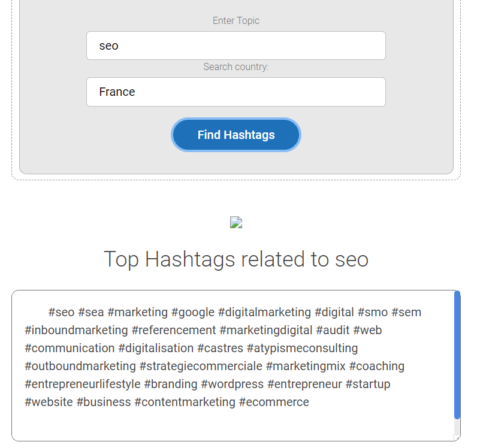Viewport: 480px width, 448px height.
Task: Click the blue scrollbar of the hashtags box
Action: pos(457,355)
